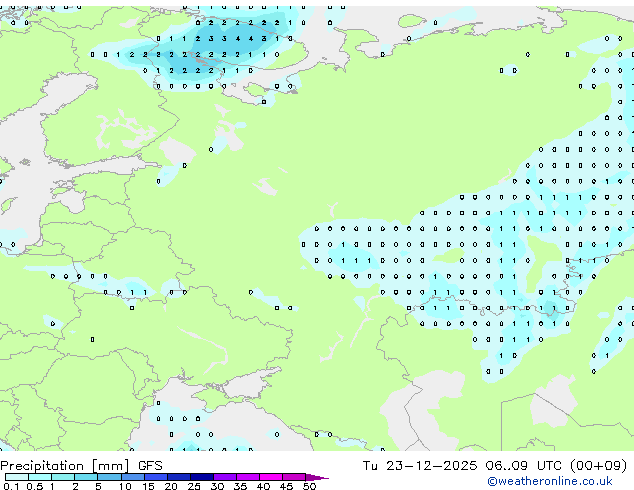
Task: Click the "06..09 UTC" time text
Action: [524, 466]
